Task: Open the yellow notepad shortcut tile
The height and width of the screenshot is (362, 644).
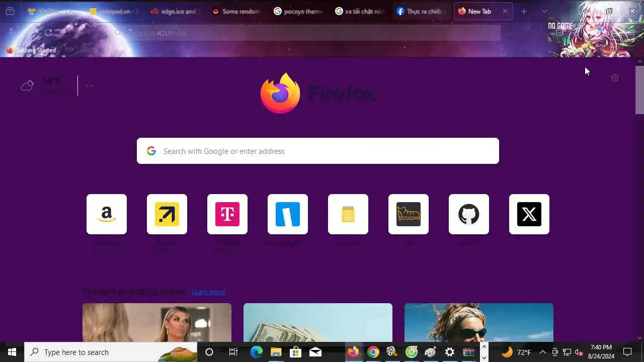Action: click(x=348, y=214)
